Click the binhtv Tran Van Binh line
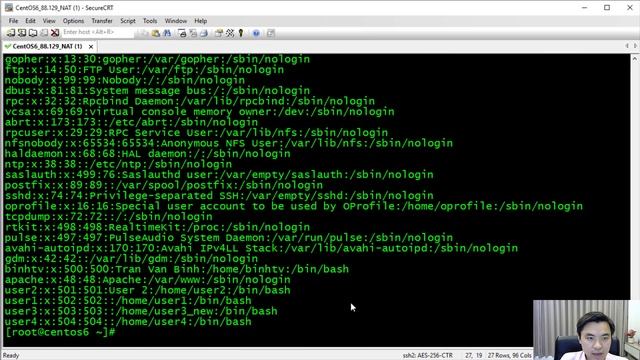This screenshot has height=360, width=640. (177, 269)
